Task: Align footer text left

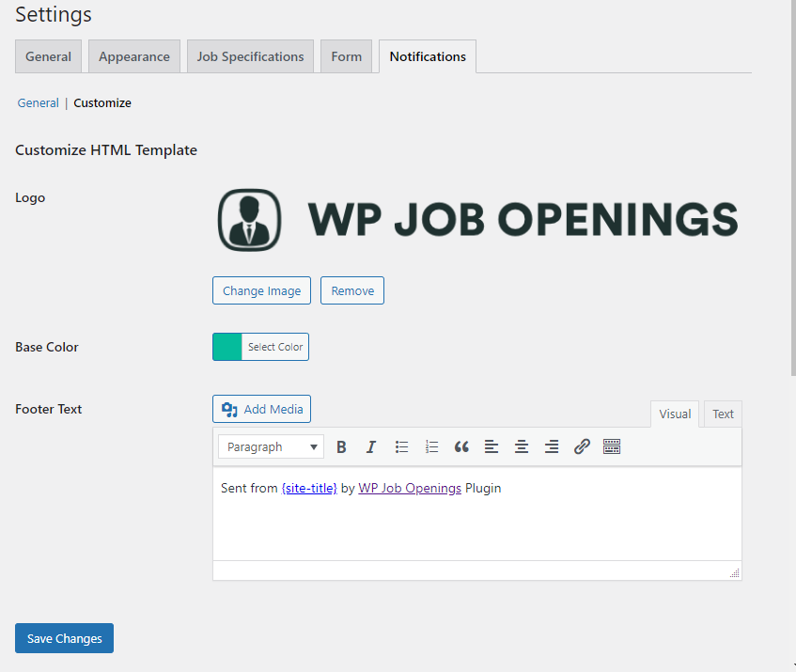Action: pos(492,446)
